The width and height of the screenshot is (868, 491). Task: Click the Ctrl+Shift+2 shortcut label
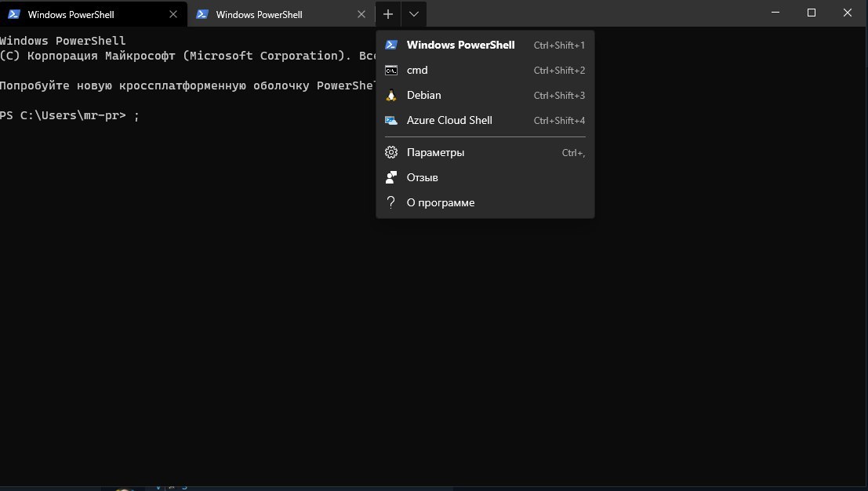559,71
